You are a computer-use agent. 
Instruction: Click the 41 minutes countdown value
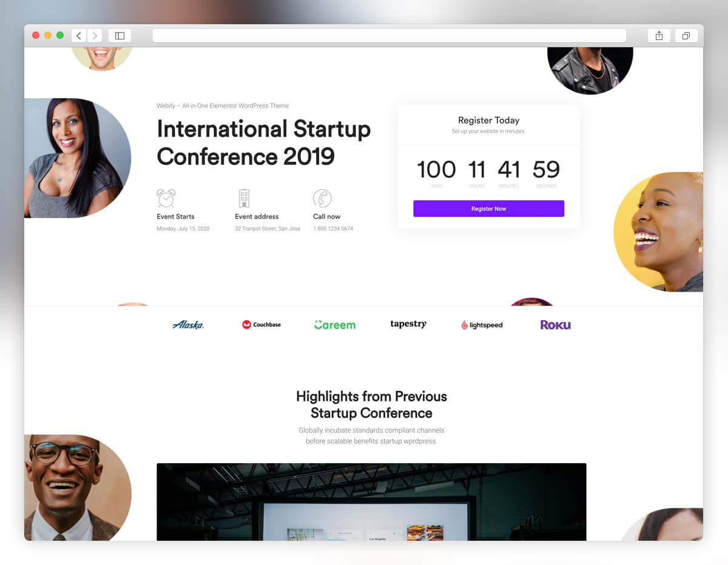509,170
